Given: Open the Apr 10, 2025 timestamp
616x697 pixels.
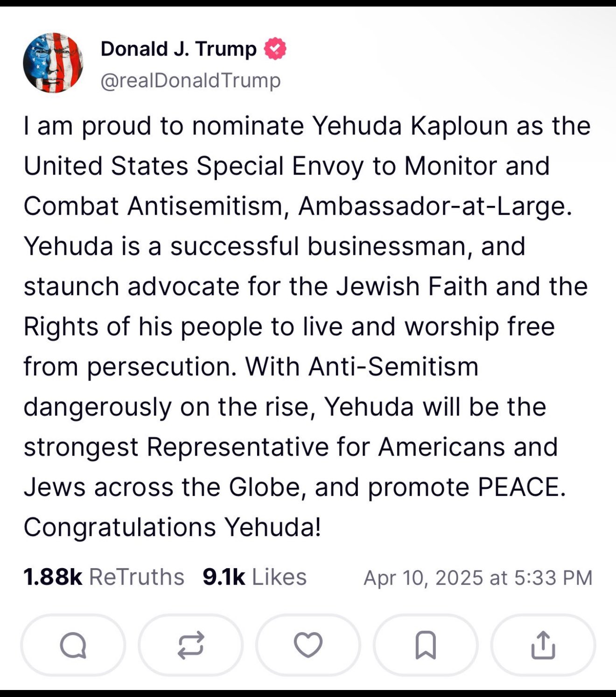Looking at the screenshot, I should point(478,578).
